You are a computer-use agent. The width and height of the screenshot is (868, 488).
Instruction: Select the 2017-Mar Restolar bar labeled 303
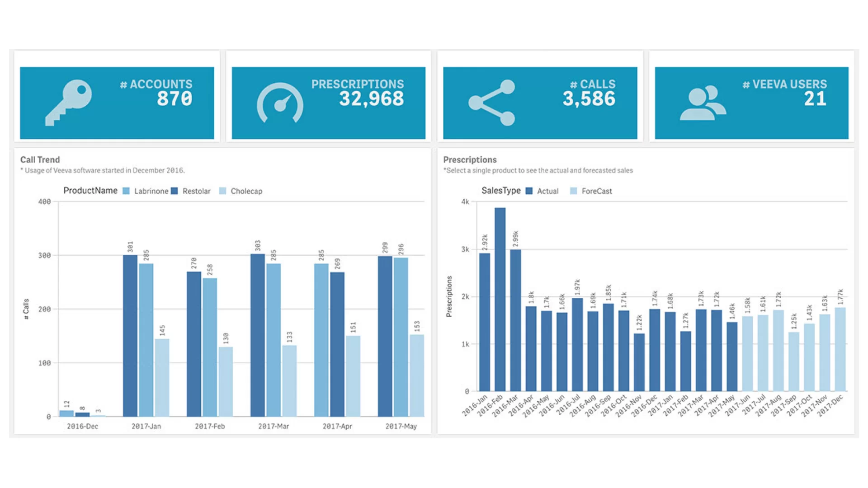(x=258, y=335)
